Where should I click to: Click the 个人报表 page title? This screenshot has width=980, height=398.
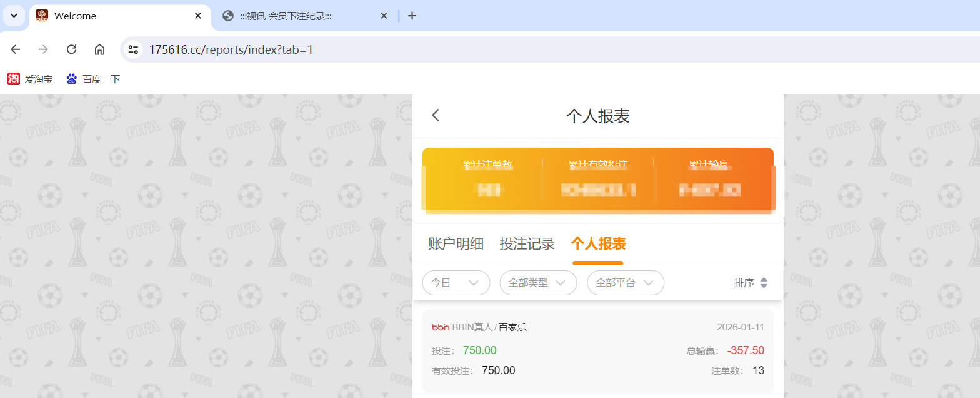click(x=598, y=116)
